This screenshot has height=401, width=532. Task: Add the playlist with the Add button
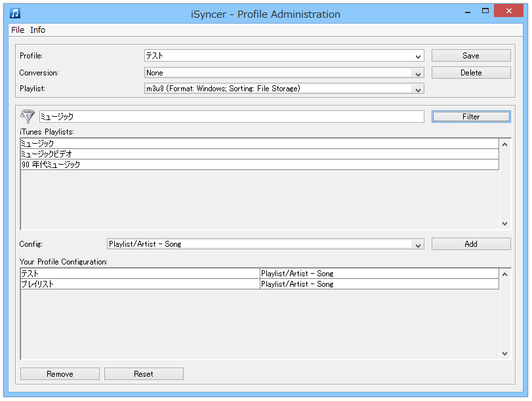tap(471, 243)
